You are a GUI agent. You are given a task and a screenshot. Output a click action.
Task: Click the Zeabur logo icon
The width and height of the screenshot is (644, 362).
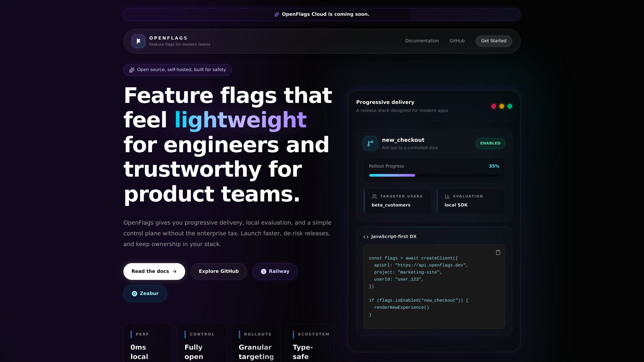pos(135,294)
